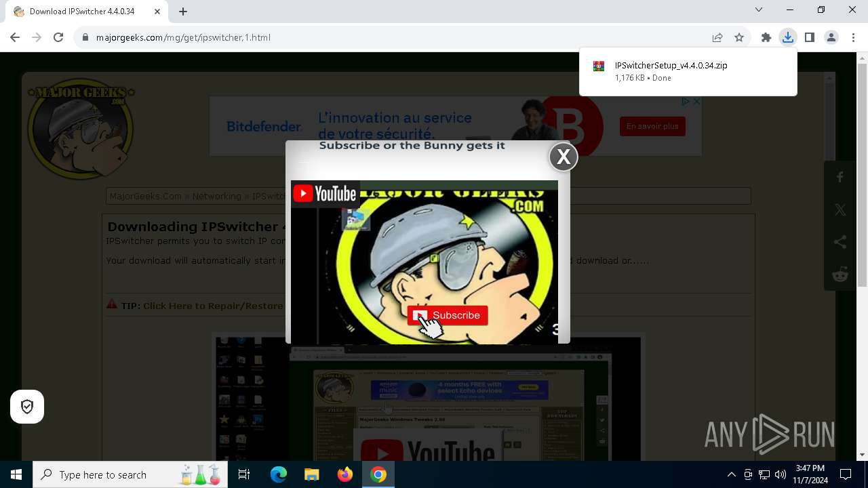Click the YouTube logo in popup
Viewport: 868px width, 488px height.
pyautogui.click(x=325, y=194)
